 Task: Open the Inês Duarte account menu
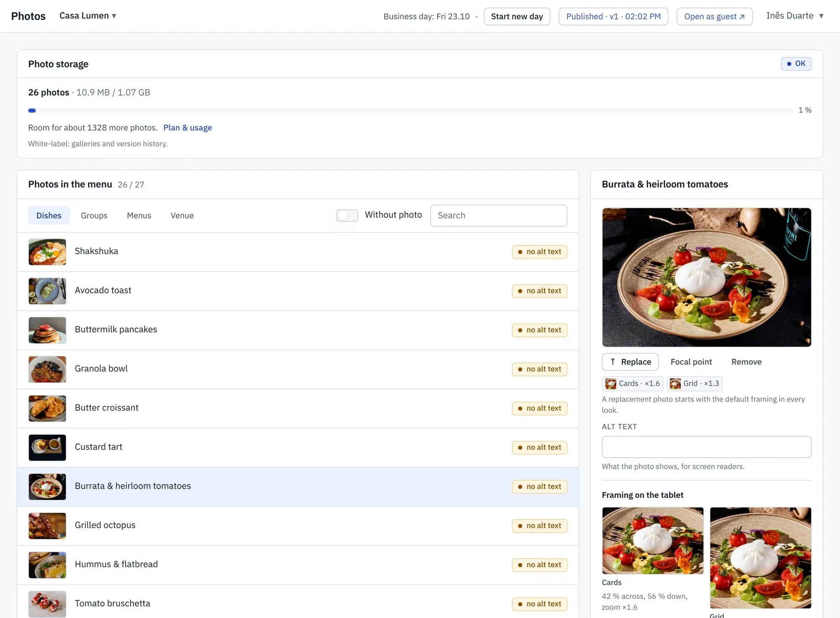click(795, 16)
